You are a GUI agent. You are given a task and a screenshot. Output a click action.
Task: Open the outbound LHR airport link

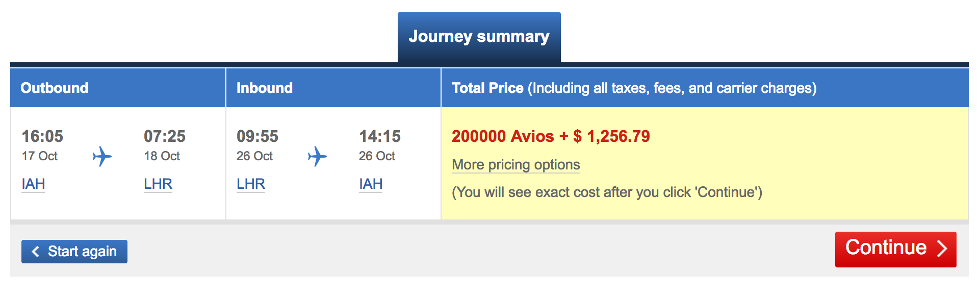(x=158, y=184)
